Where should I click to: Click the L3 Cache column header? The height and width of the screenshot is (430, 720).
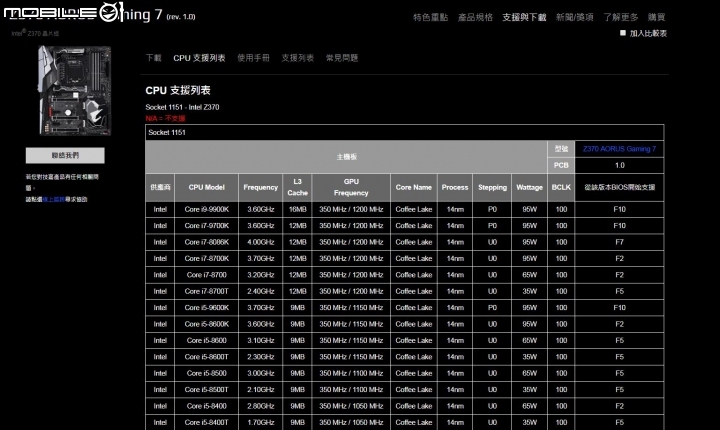coord(297,187)
